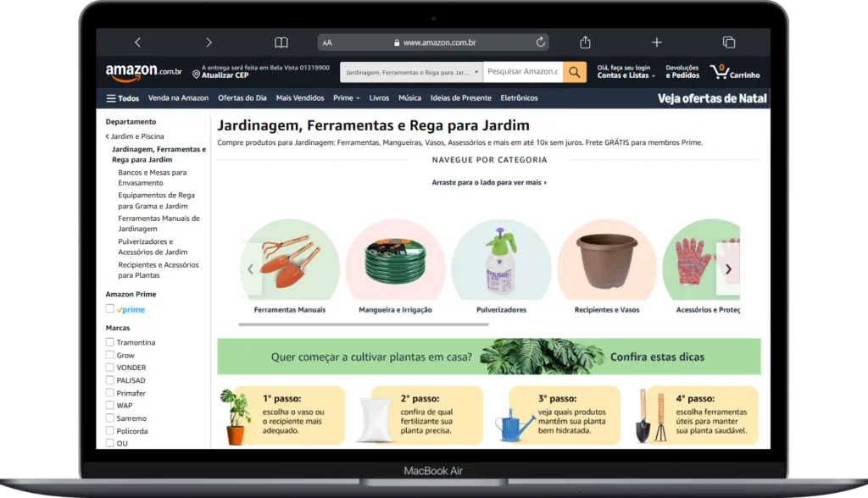
Task: Open Mais Vendidos nav item
Action: point(300,98)
